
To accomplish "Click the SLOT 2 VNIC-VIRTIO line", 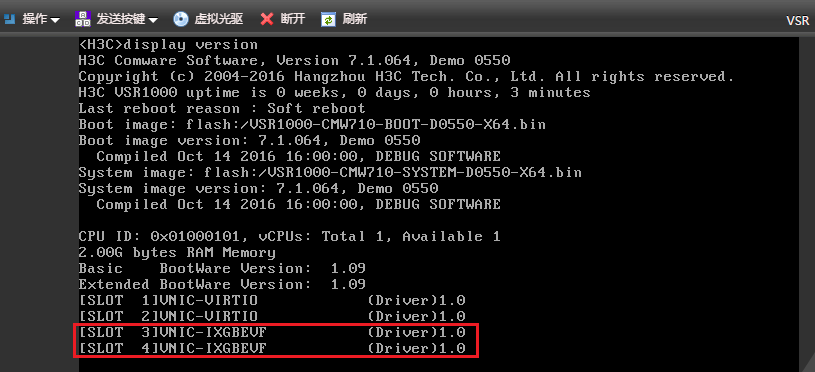I will click(272, 316).
